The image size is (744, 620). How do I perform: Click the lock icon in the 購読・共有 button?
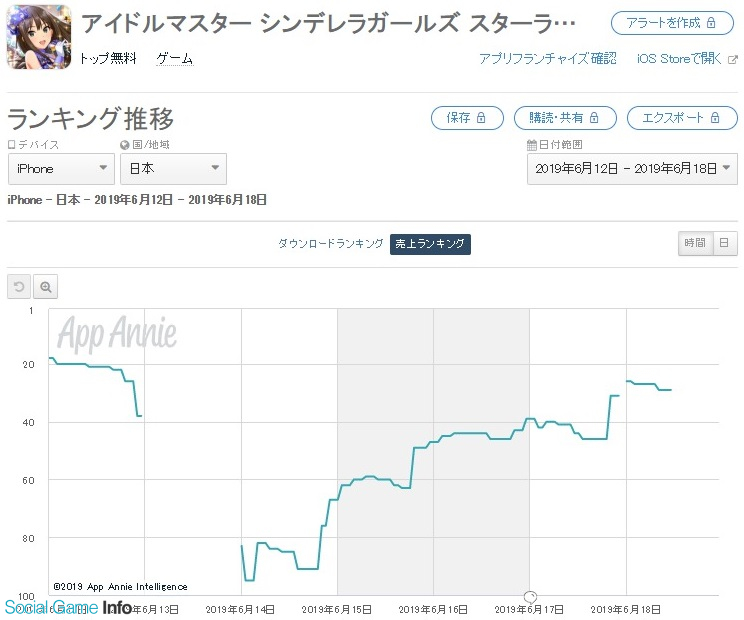coord(595,118)
